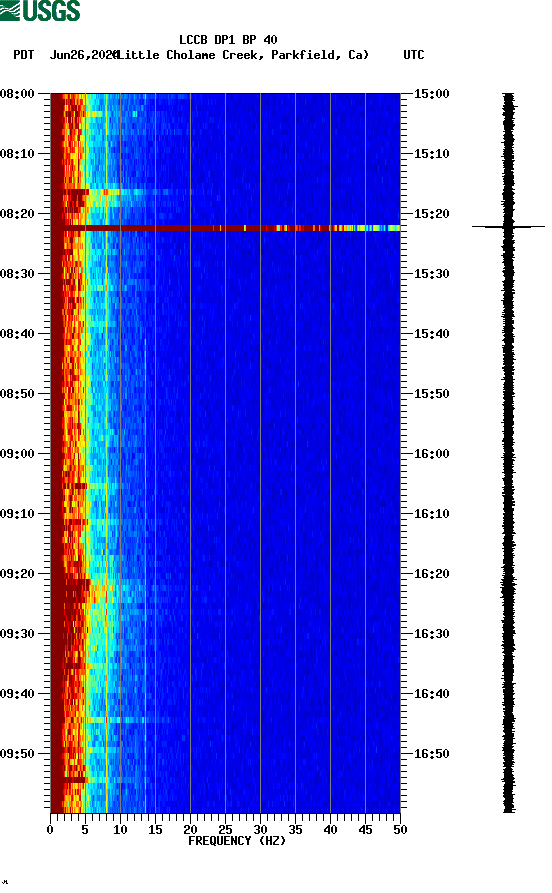Click the 50 Hz frequency axis label
This screenshot has width=552, height=893.
click(400, 830)
